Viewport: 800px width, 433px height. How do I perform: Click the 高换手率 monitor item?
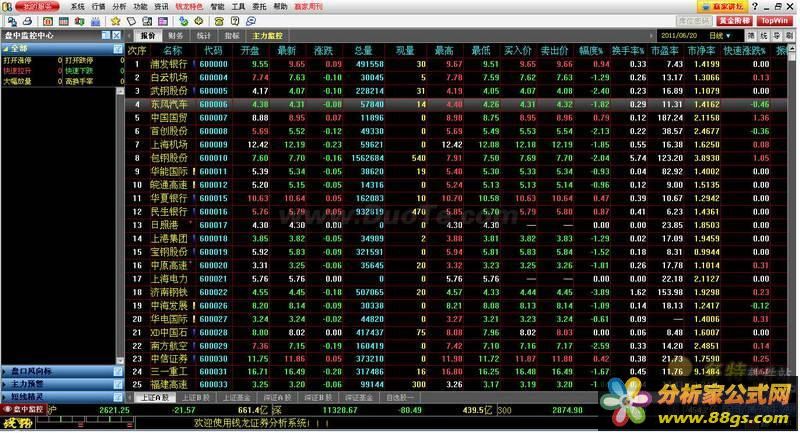tap(80, 81)
